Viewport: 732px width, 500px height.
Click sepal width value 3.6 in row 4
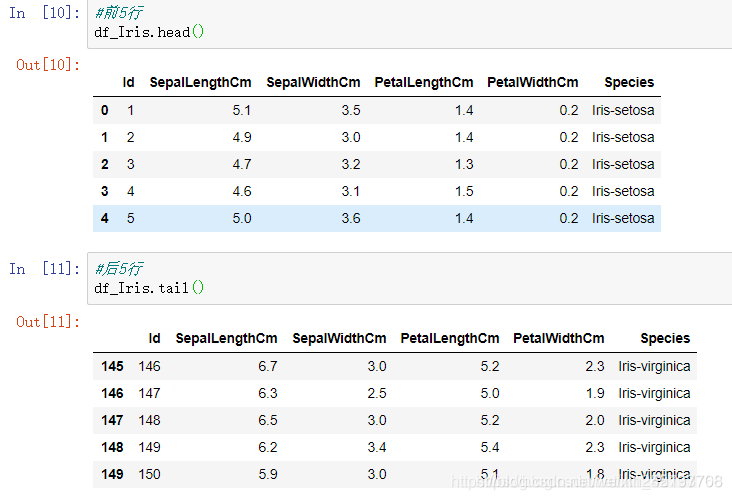[351, 218]
